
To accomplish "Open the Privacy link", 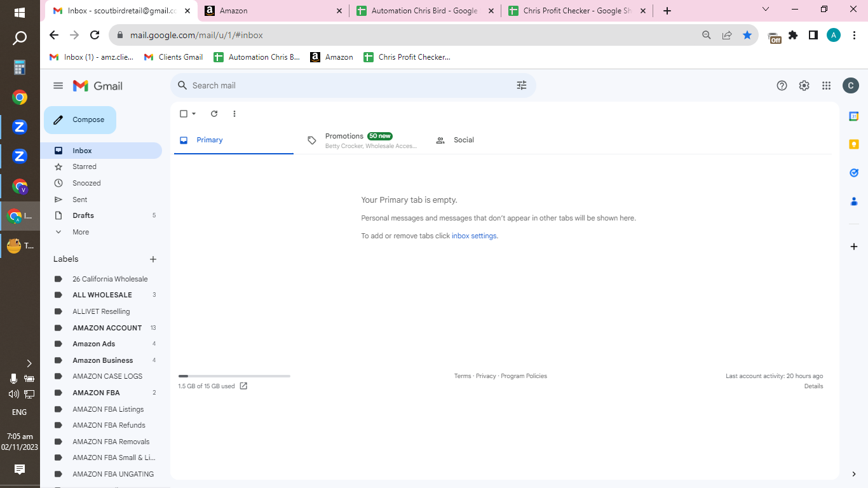I will point(485,376).
